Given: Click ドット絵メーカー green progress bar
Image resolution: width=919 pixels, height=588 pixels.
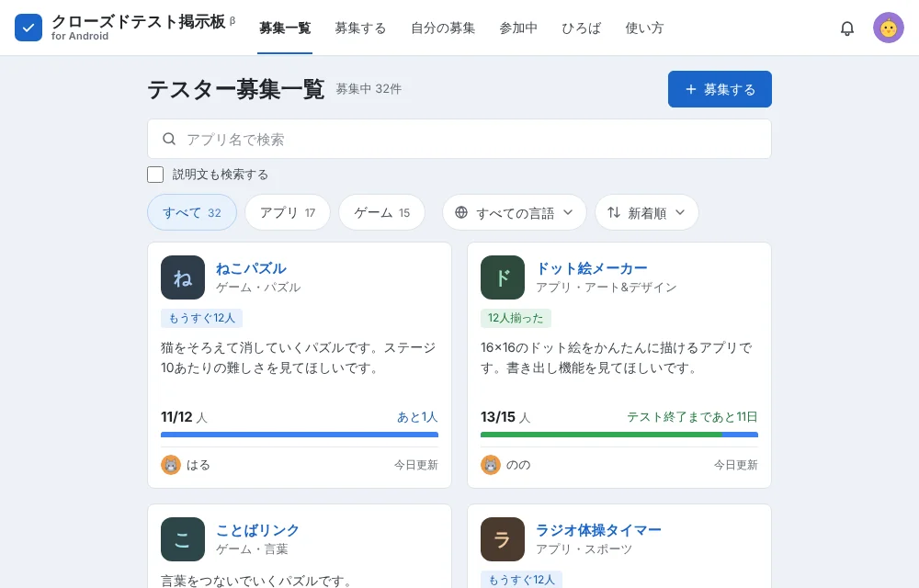Looking at the screenshot, I should click(601, 435).
